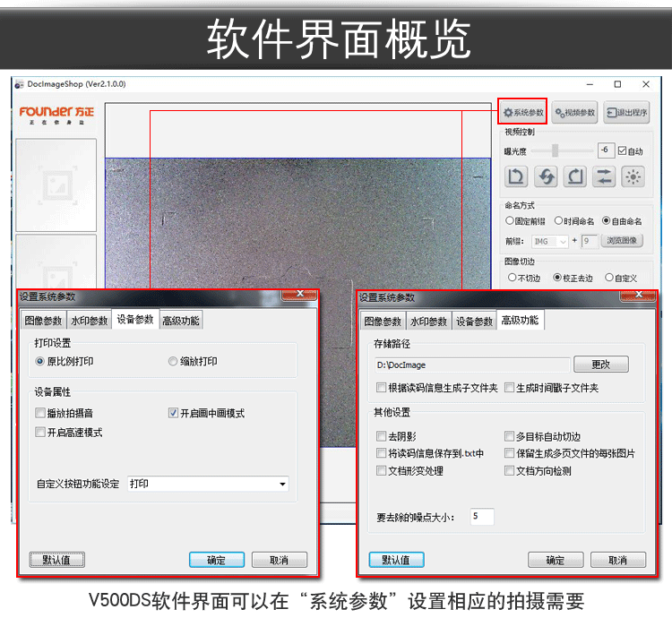
Task: Enable 根据读码信息生成子文件夹 checkbox
Action: 381,388
